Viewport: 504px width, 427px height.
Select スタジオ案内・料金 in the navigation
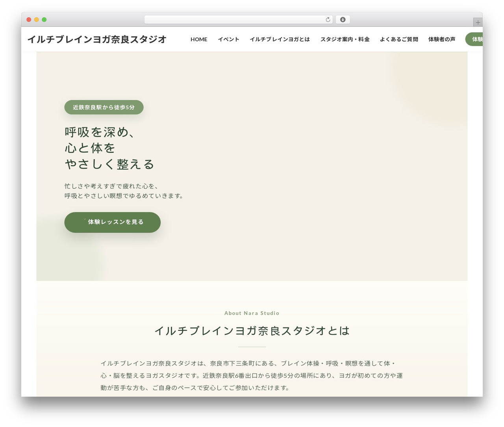(345, 39)
